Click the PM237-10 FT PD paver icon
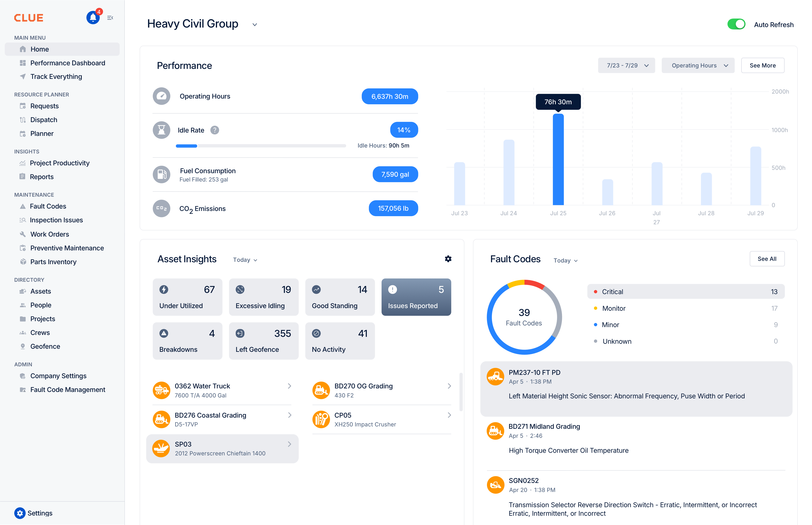812x525 pixels. [495, 377]
